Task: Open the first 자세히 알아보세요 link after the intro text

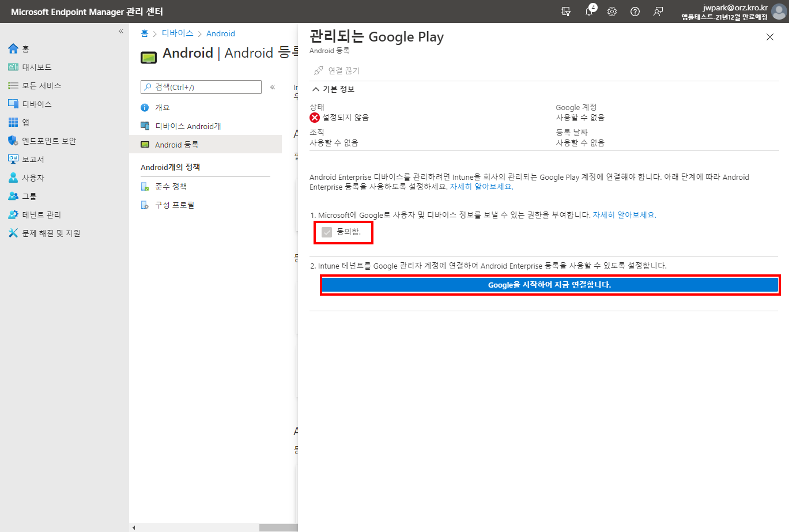Action: 481,187
